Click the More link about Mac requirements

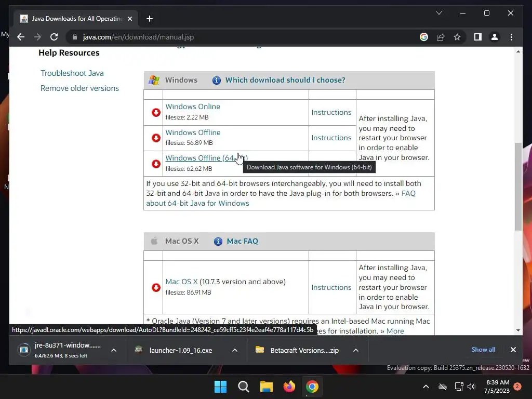395,331
